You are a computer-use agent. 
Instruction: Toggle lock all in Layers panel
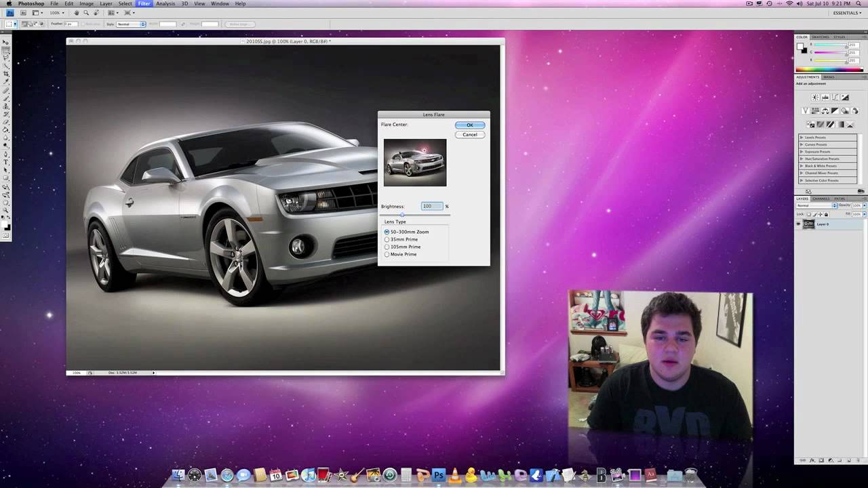(826, 214)
